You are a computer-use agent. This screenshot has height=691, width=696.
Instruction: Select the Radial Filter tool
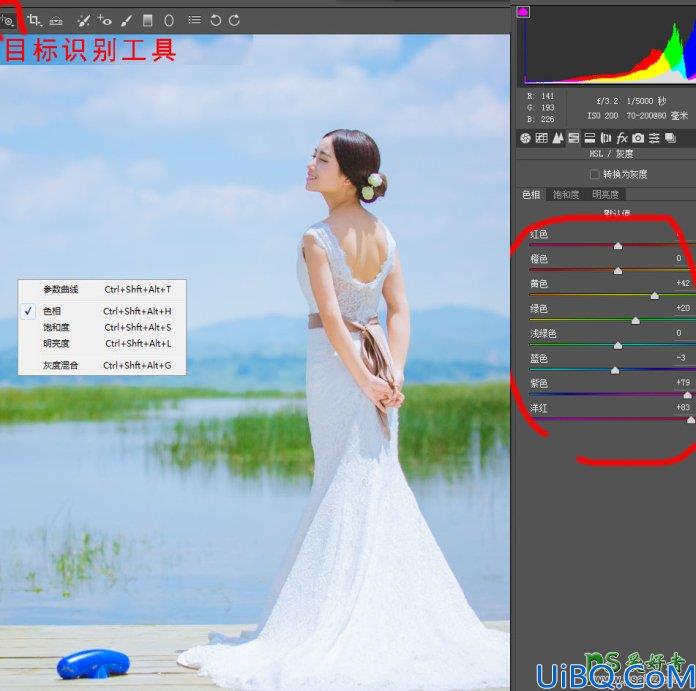(x=169, y=20)
